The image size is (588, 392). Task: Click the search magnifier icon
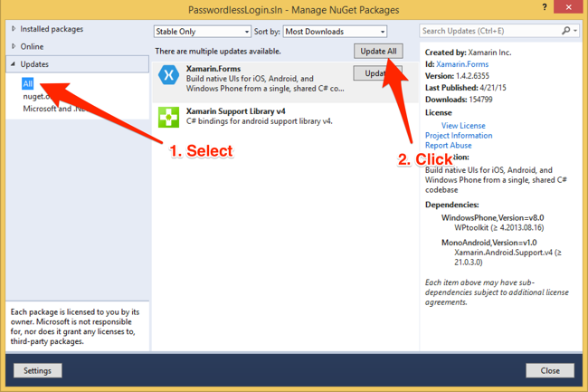point(566,31)
